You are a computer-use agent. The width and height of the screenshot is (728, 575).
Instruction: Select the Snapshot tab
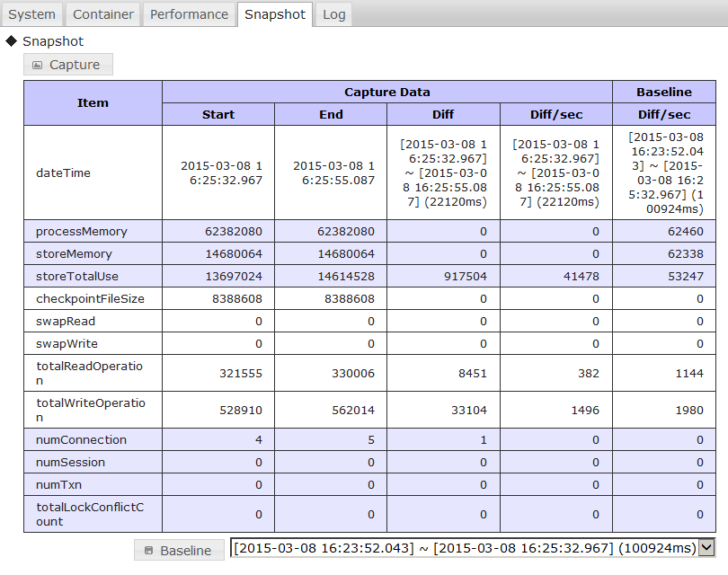(275, 14)
